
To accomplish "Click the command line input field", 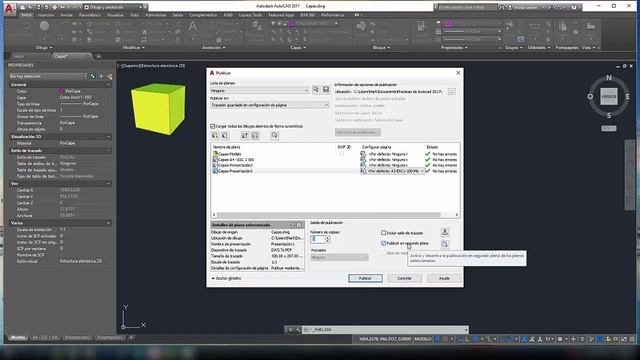I will tap(384, 330).
